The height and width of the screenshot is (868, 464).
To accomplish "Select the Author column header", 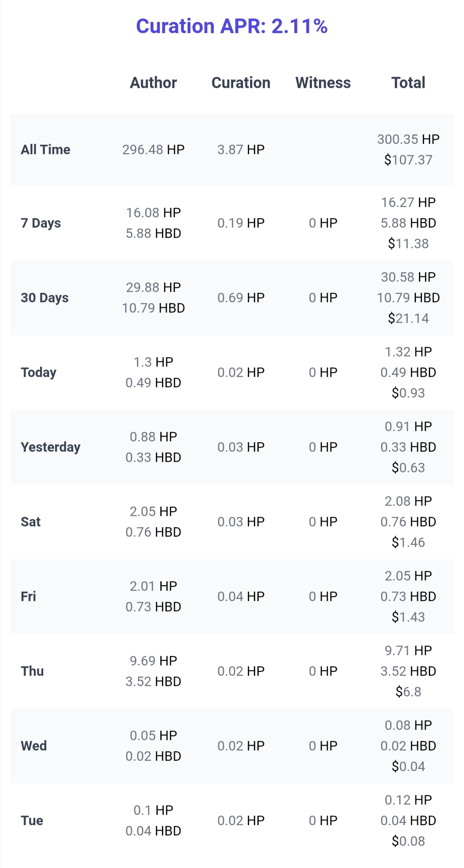I will [x=153, y=82].
